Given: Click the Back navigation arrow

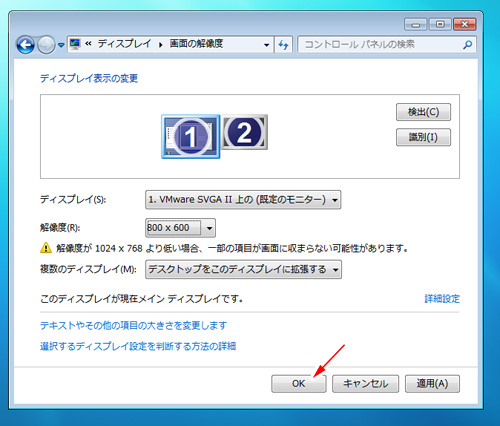Looking at the screenshot, I should click(26, 45).
